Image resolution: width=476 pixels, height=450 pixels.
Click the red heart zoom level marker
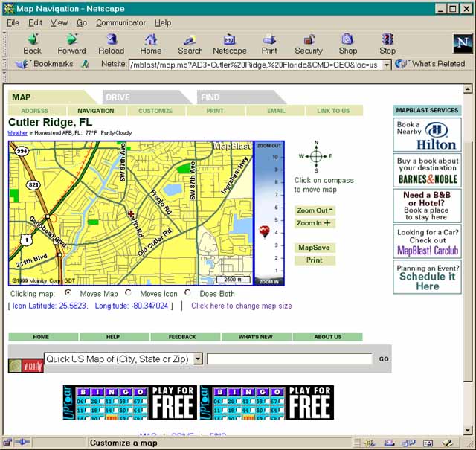pyautogui.click(x=265, y=231)
